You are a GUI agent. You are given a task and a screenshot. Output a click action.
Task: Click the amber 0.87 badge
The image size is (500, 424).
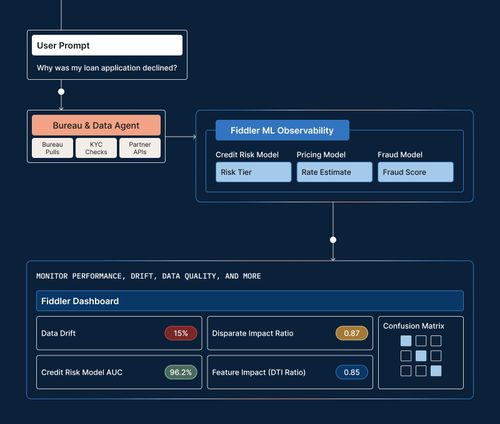352,333
